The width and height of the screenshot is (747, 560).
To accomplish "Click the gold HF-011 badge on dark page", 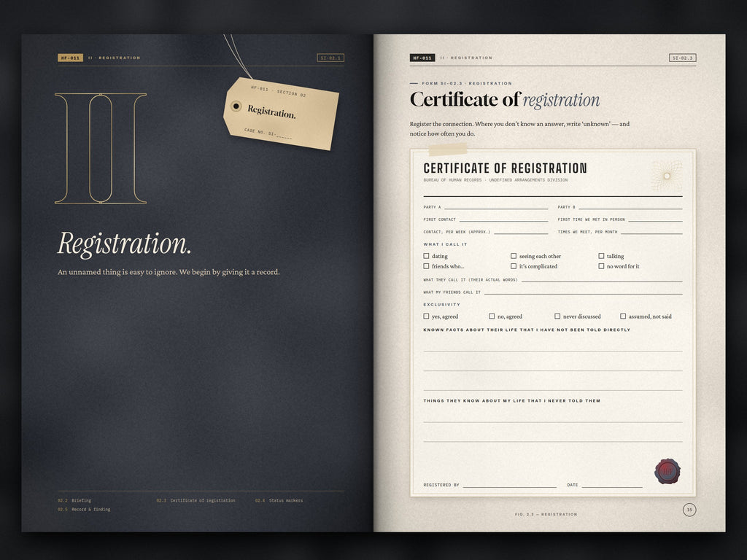I will pos(70,58).
